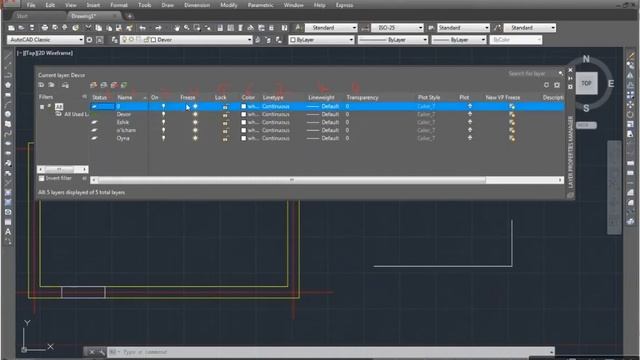640x360 pixels.
Task: Click the Set Current green check icon
Action: point(124,85)
